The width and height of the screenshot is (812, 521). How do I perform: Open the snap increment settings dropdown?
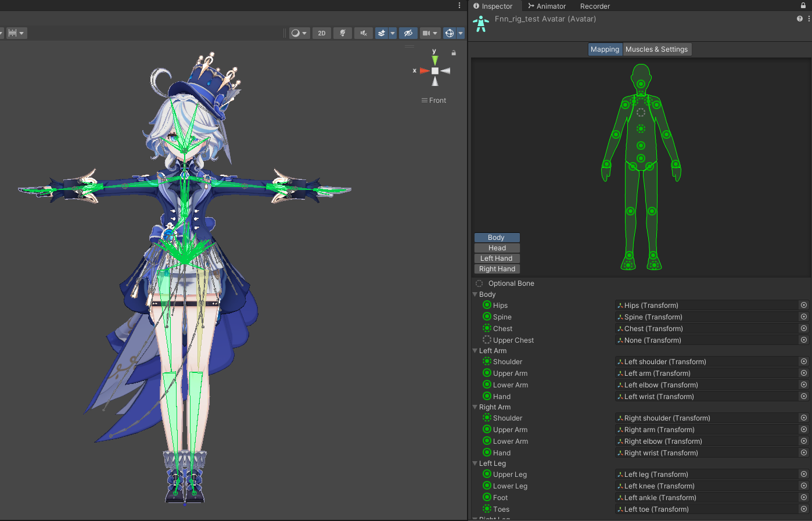pos(16,33)
